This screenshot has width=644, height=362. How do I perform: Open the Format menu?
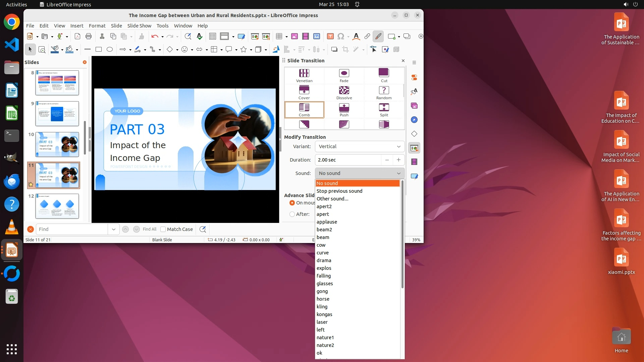coord(97,26)
